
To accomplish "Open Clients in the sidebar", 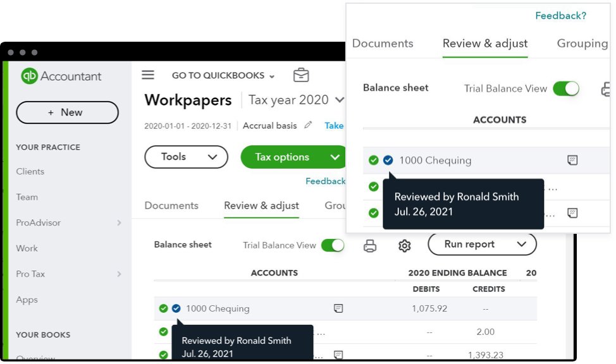I will click(30, 171).
